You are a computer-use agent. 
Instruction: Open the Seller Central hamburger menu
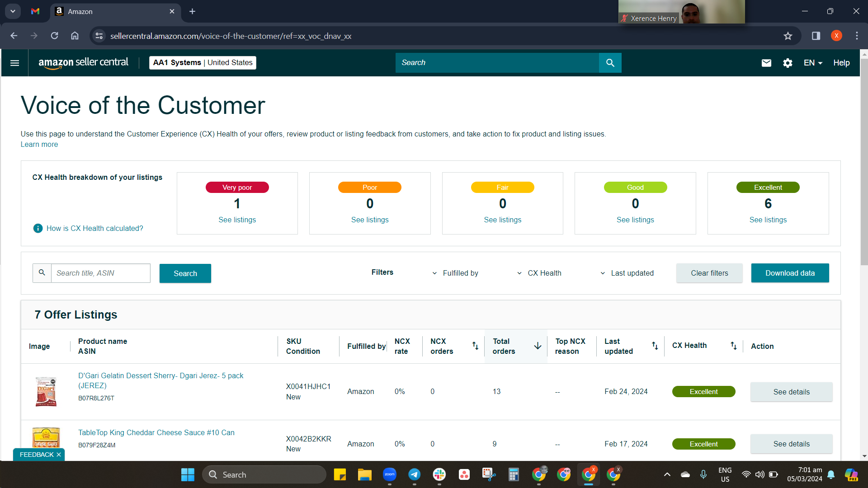[14, 63]
